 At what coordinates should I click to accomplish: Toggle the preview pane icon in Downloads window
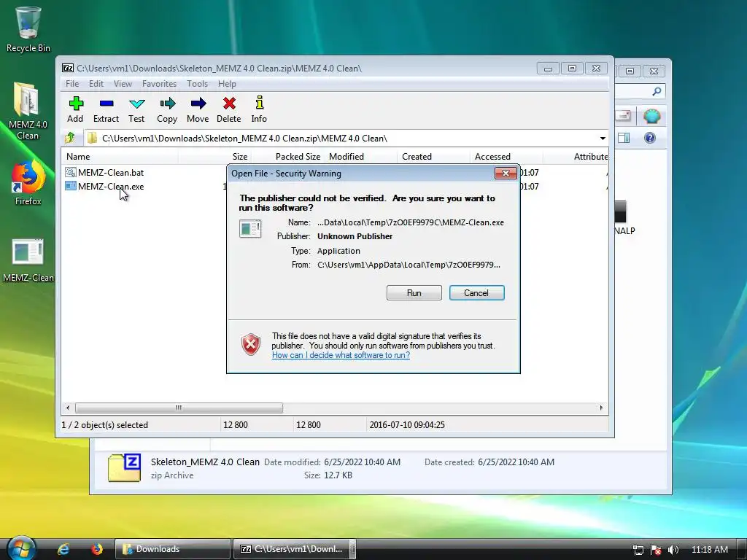(x=624, y=138)
